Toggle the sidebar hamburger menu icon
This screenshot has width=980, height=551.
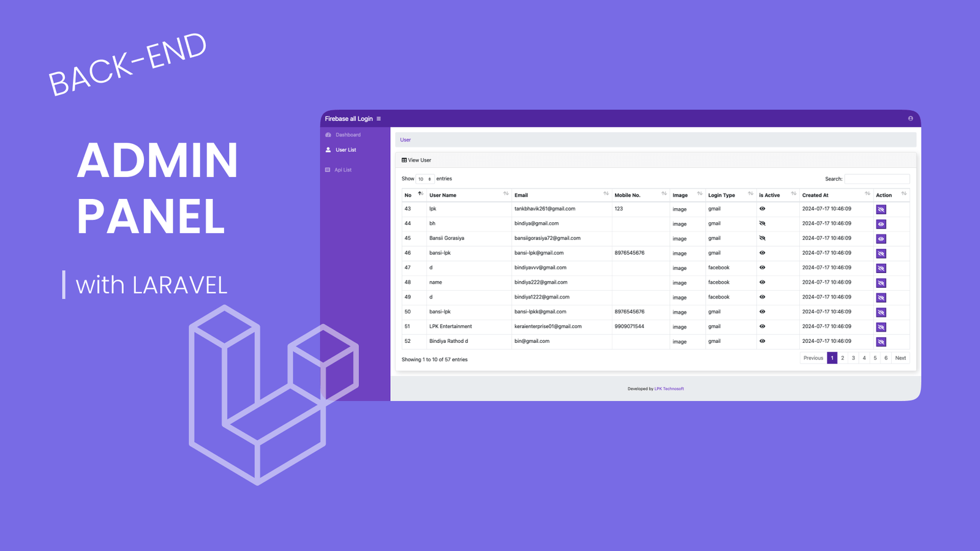point(379,119)
